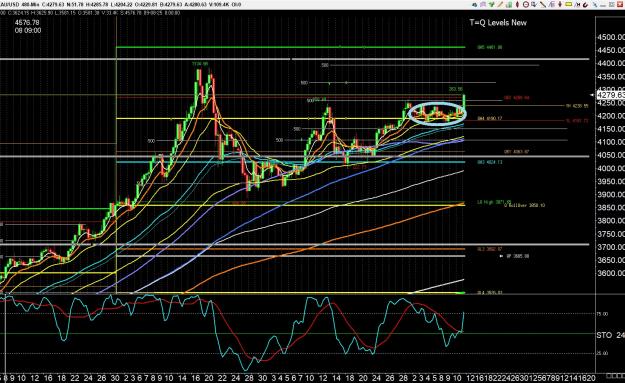Viewport: 625px width, 383px height.
Task: Select the tan diagonal line drawing tool
Action: 500,4
